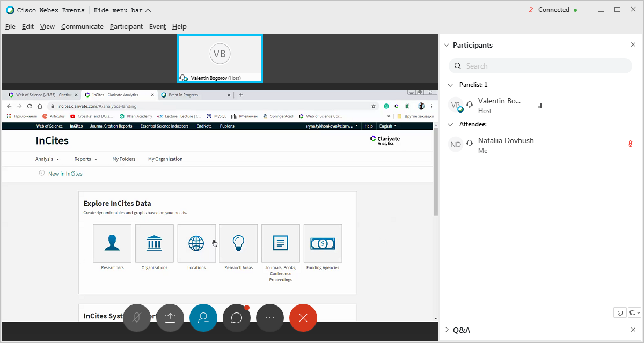Screen dimensions: 644x343
Task: Toggle the Participants panel button
Action: [203, 318]
